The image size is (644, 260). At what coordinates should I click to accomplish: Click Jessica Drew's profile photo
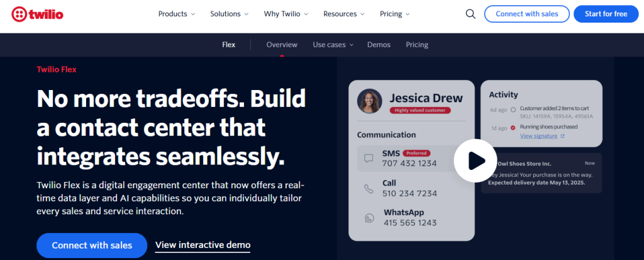tap(370, 101)
